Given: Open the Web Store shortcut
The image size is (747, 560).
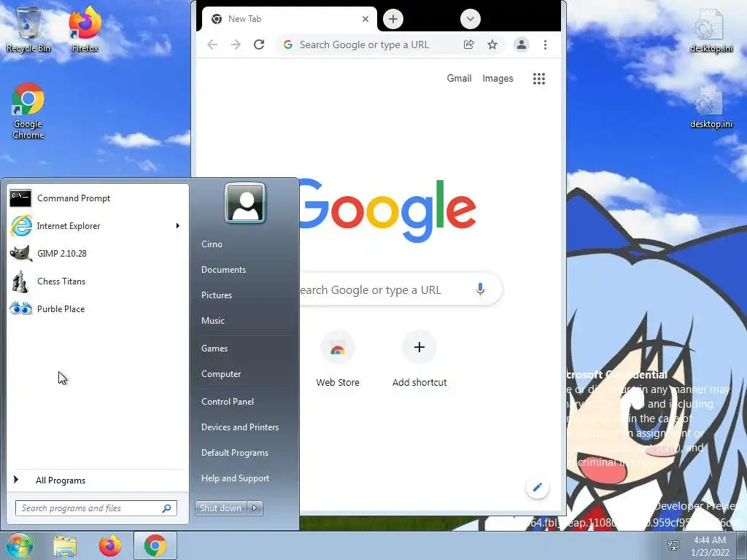Looking at the screenshot, I should [337, 359].
